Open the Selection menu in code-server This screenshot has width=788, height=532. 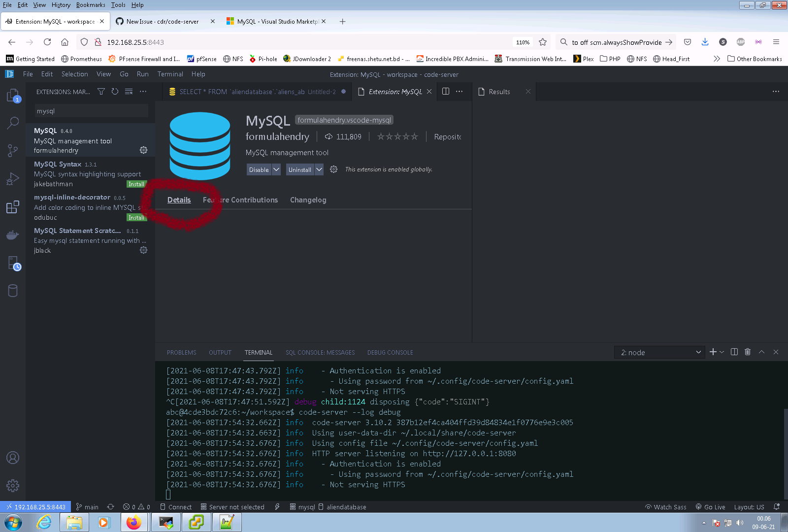coord(74,74)
